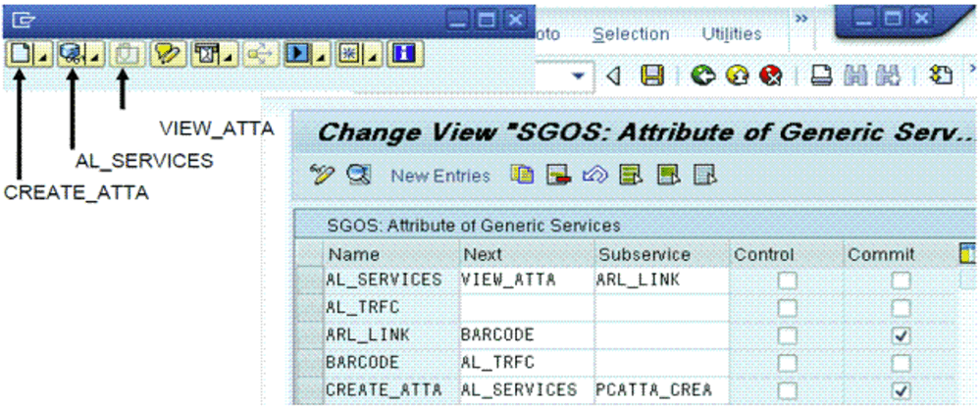The image size is (980, 408).
Task: Select the AL_SERVICES row selector
Action: pos(309,280)
